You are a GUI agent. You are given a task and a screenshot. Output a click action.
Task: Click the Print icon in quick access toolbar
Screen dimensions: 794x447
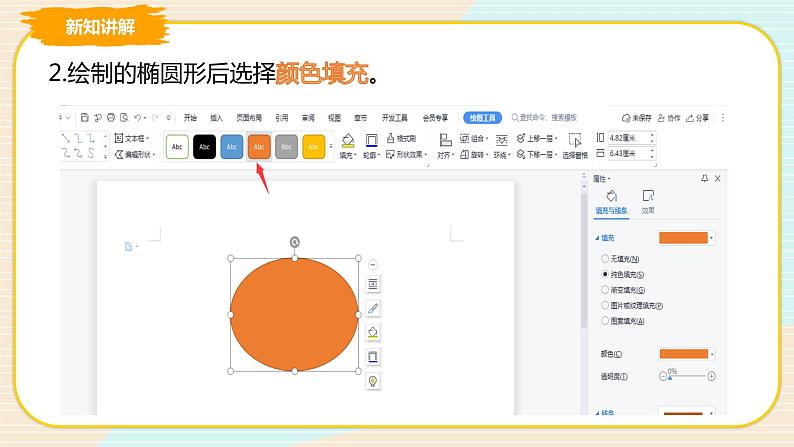[111, 117]
